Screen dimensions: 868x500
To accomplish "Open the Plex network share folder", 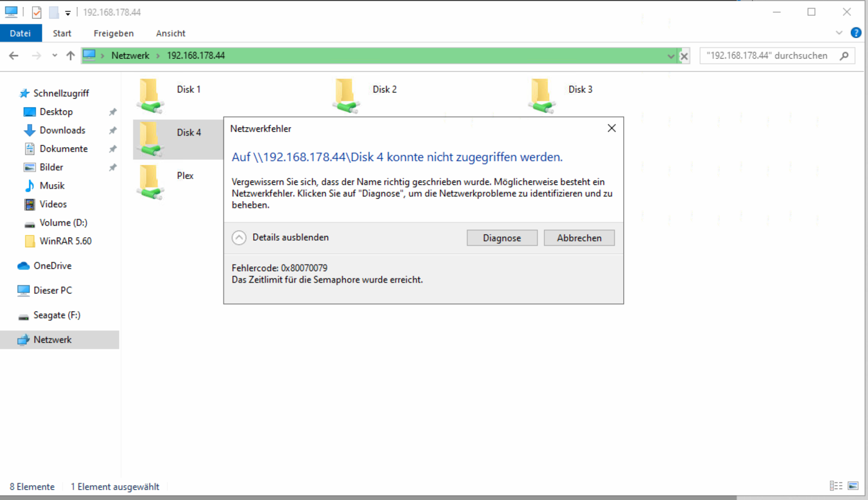I will tap(166, 182).
